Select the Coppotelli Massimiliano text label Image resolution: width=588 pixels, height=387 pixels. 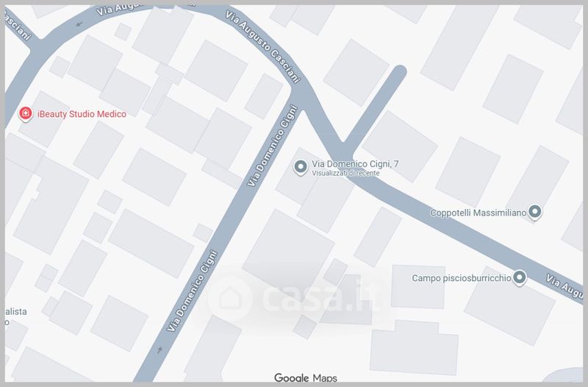point(478,213)
